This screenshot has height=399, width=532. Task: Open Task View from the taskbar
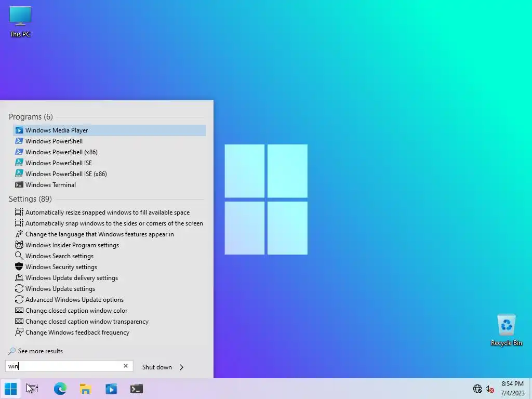pos(32,389)
